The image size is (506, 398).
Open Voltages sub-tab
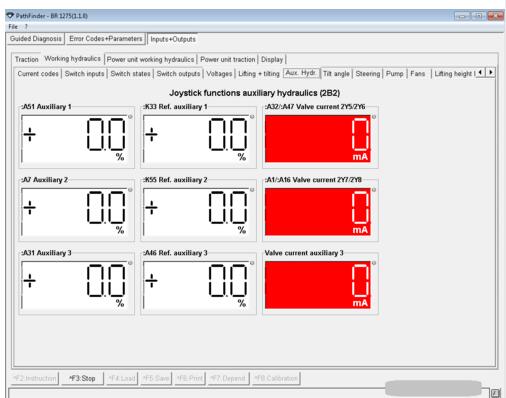(219, 74)
